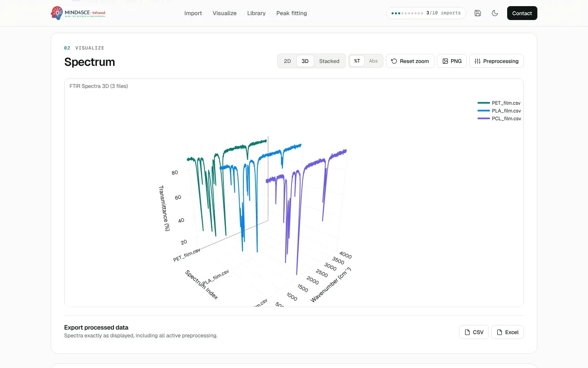Switch to Stacked view

(329, 61)
